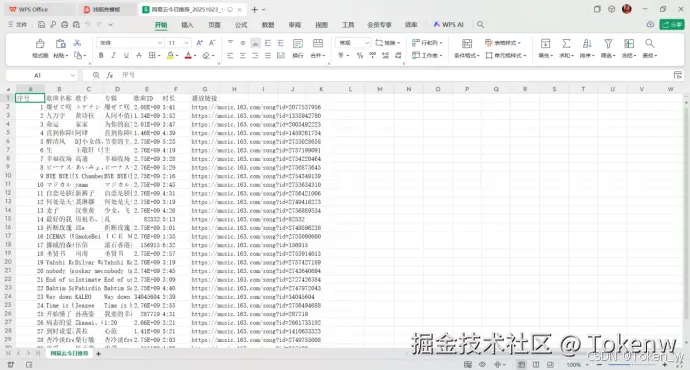
Task: Toggle align left for the cell
Action: click(x=230, y=55)
